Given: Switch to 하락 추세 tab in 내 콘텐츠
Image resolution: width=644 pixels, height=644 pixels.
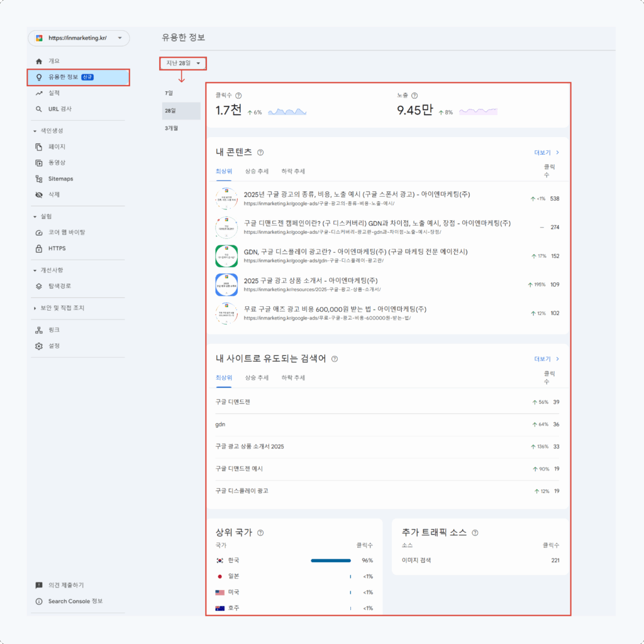Looking at the screenshot, I should click(x=293, y=171).
